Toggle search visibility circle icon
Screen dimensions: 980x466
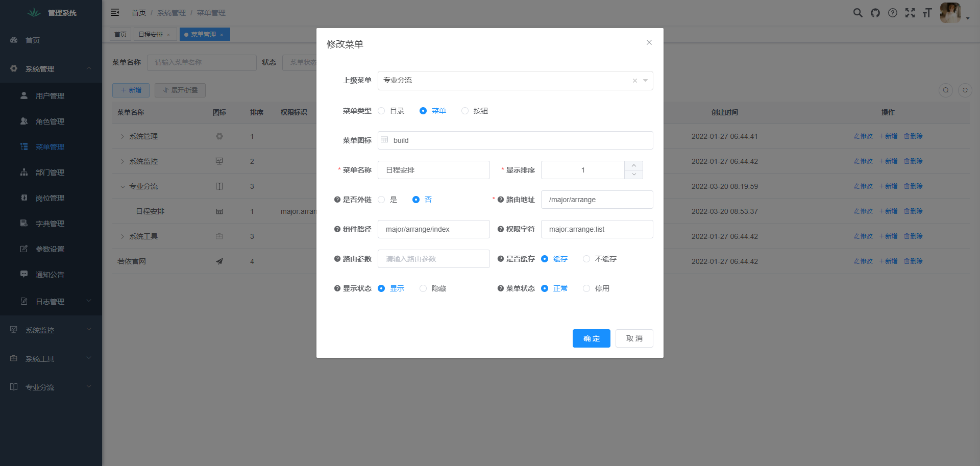coord(946,90)
